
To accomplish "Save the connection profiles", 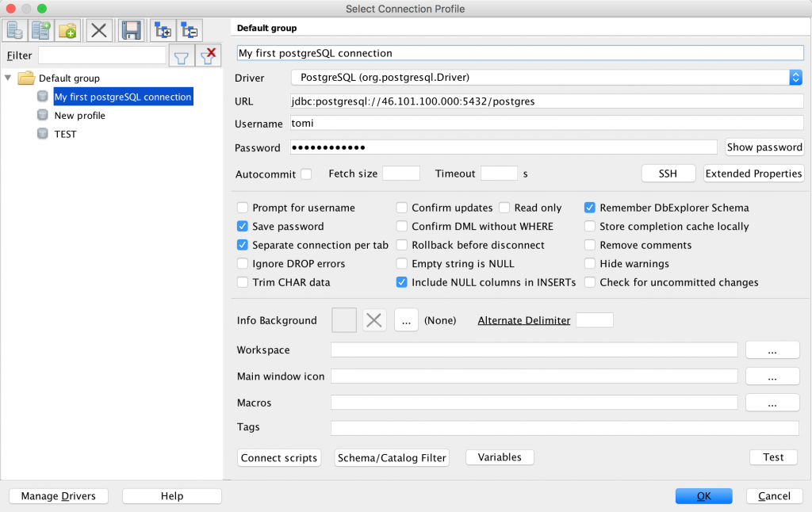I will click(x=131, y=30).
